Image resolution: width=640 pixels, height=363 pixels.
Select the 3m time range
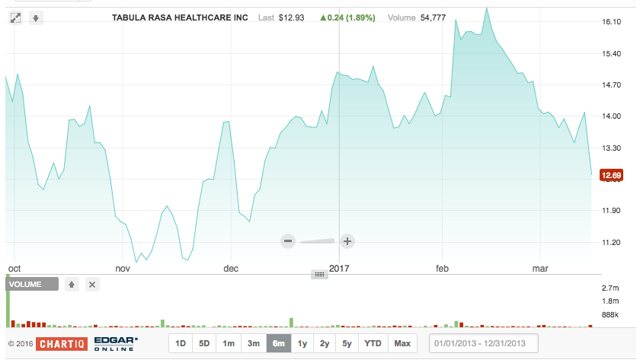[x=253, y=343]
